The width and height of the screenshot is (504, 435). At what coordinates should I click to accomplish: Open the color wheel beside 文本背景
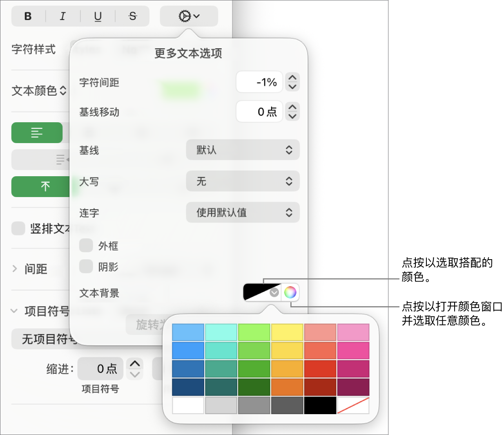[x=290, y=292]
